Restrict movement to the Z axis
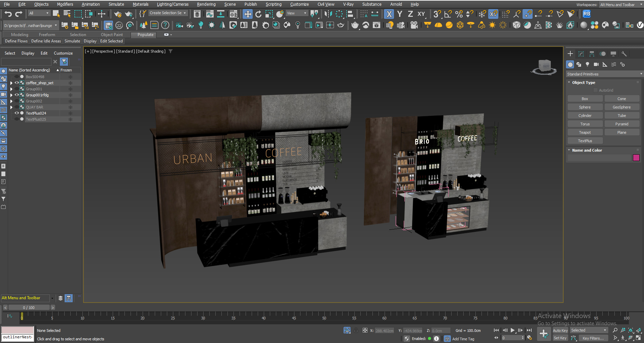 pos(410,14)
